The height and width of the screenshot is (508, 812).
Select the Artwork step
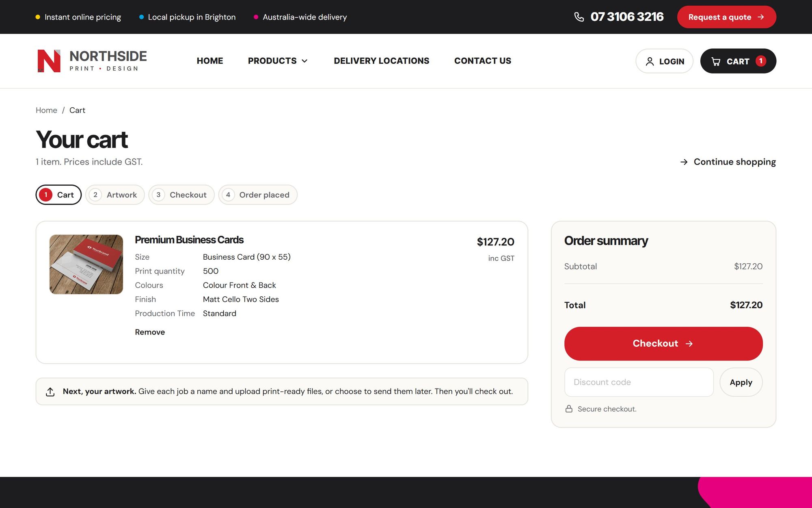[x=115, y=195]
